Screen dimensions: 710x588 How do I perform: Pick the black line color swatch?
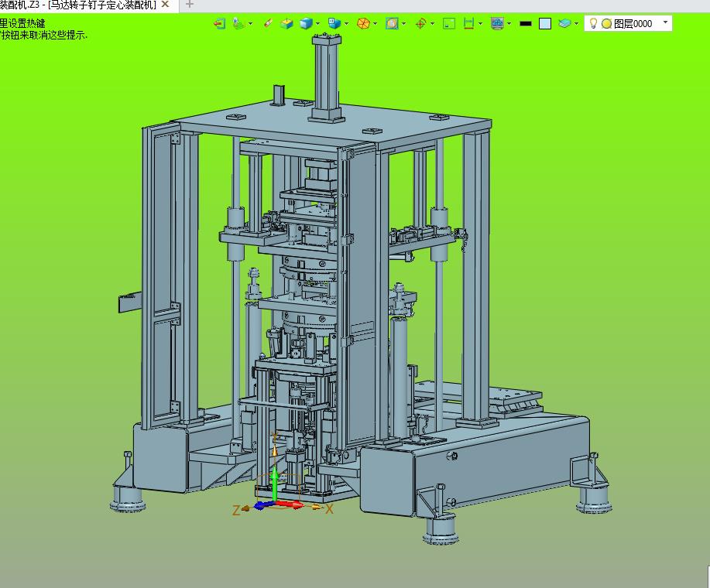[526, 23]
